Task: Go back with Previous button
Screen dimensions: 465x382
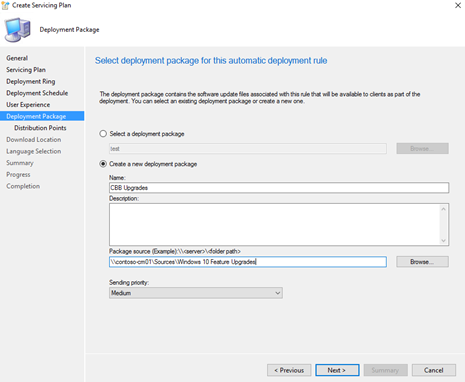Action: (x=289, y=370)
